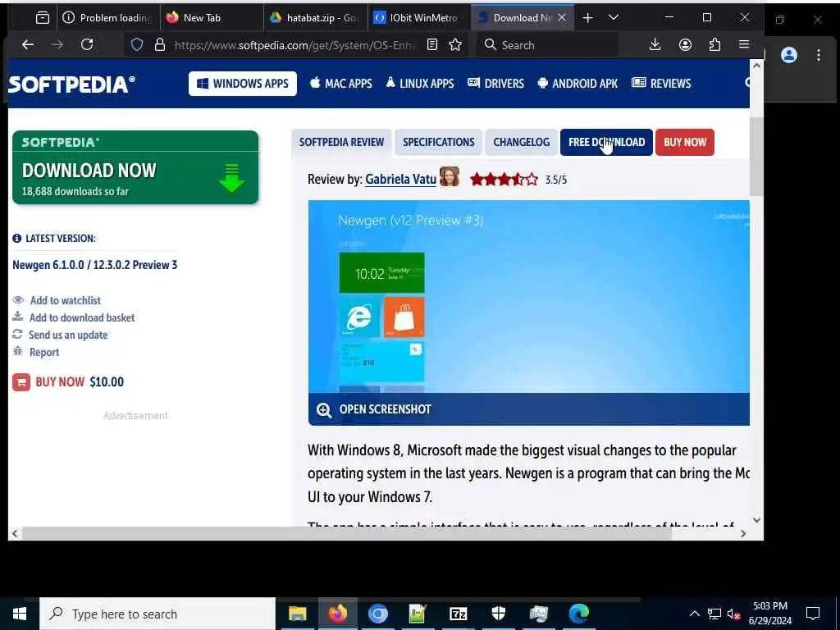Screen dimensions: 840x630
Task: Click Add to watchlist
Action: [x=66, y=300]
